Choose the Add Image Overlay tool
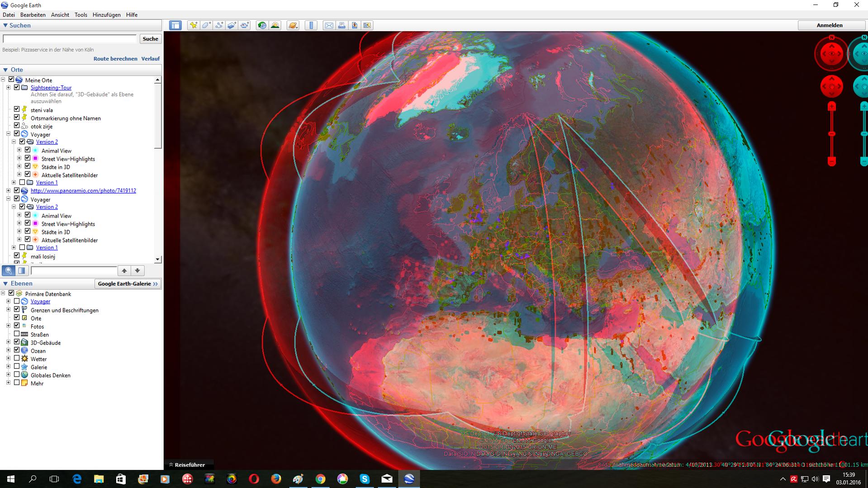Viewport: 868px width, 488px height. tap(232, 25)
